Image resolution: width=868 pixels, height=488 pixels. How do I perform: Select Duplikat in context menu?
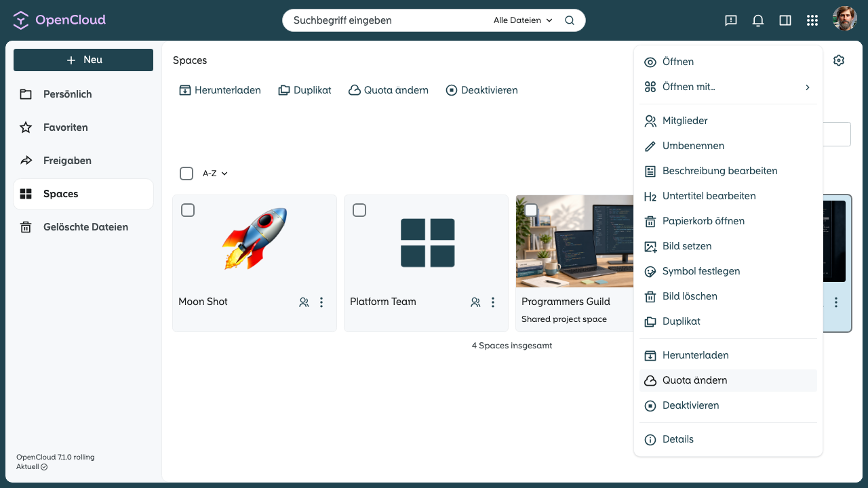728,321
